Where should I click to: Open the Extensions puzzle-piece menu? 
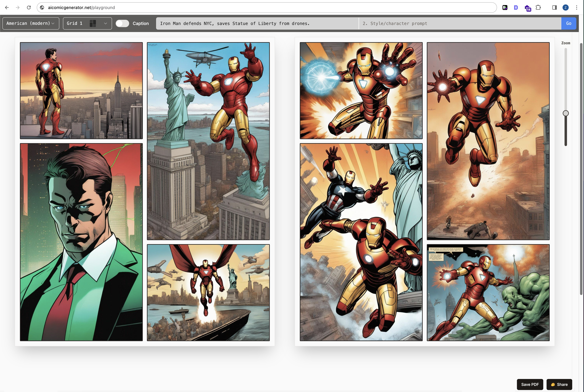click(538, 8)
